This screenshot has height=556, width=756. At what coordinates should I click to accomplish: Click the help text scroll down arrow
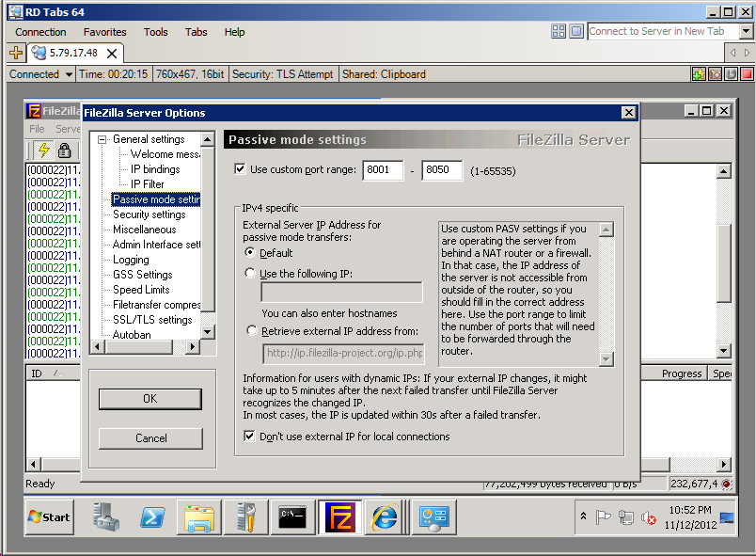tap(606, 358)
